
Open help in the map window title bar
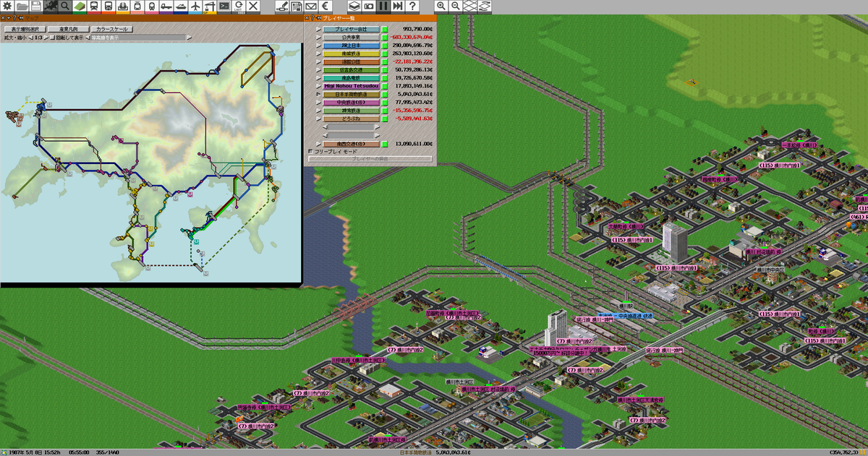pyautogui.click(x=14, y=18)
